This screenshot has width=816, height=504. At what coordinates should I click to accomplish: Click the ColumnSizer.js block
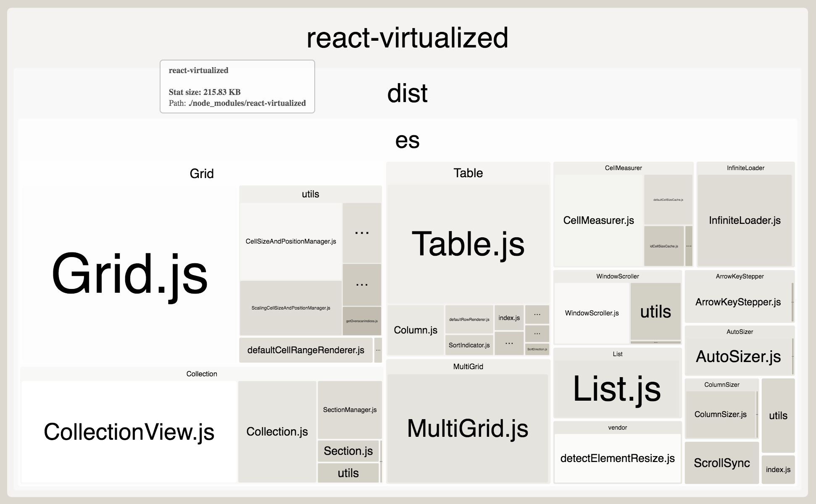(720, 415)
